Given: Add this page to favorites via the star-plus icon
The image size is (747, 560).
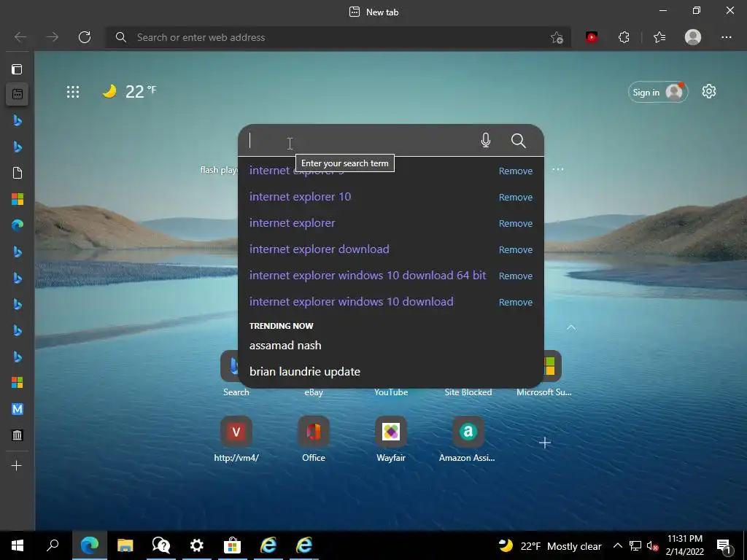Looking at the screenshot, I should [557, 37].
